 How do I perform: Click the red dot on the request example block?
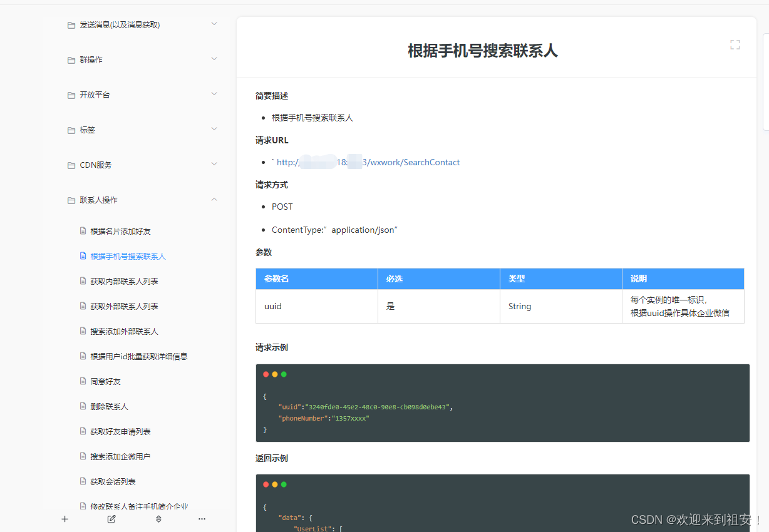266,374
